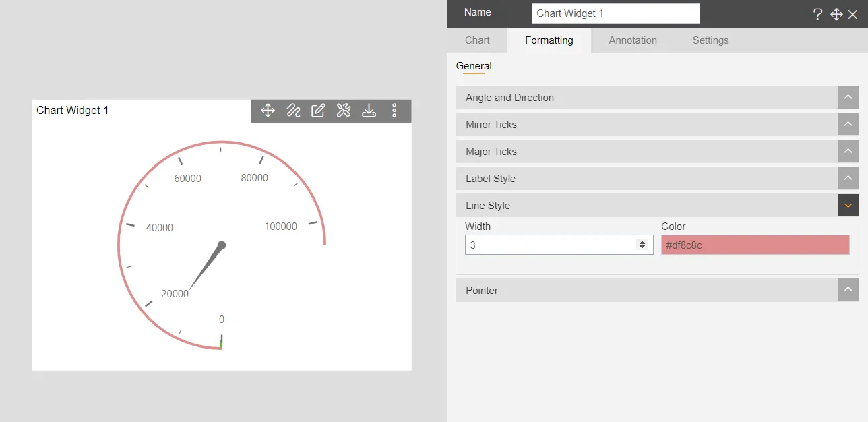868x422 pixels.
Task: Select the move widget tool
Action: point(268,111)
